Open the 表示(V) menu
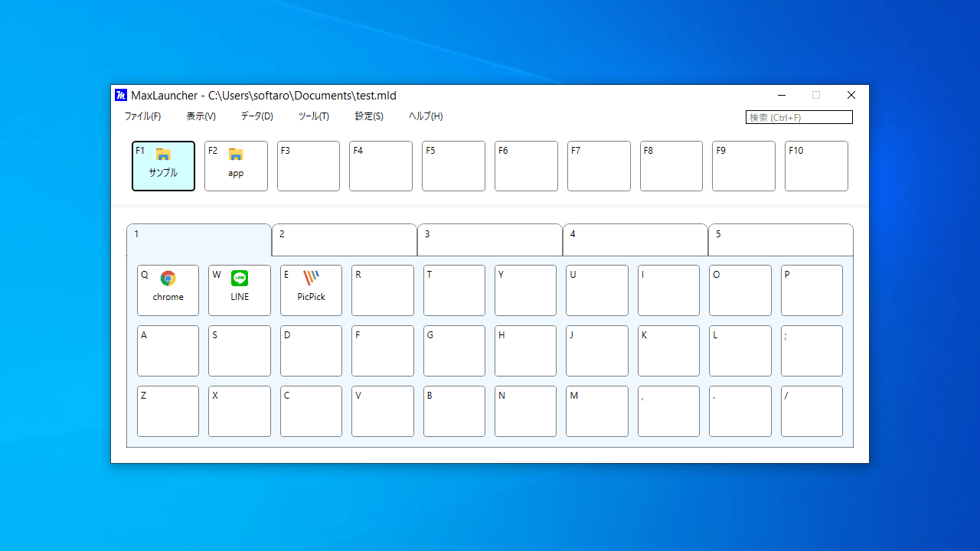 pos(201,116)
